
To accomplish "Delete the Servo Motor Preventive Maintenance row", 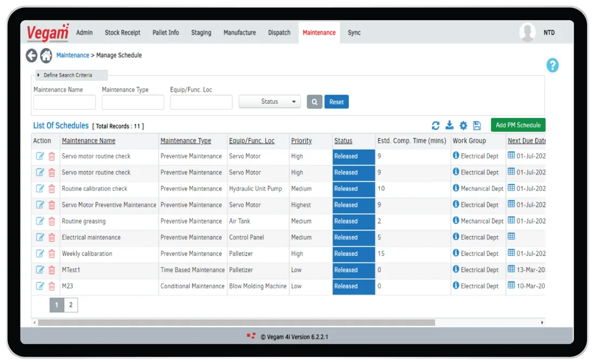I will coord(52,205).
